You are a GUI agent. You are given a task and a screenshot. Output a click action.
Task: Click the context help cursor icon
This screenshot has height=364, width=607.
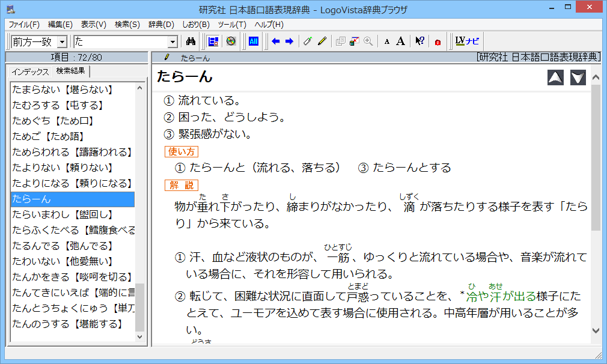pyautogui.click(x=419, y=41)
